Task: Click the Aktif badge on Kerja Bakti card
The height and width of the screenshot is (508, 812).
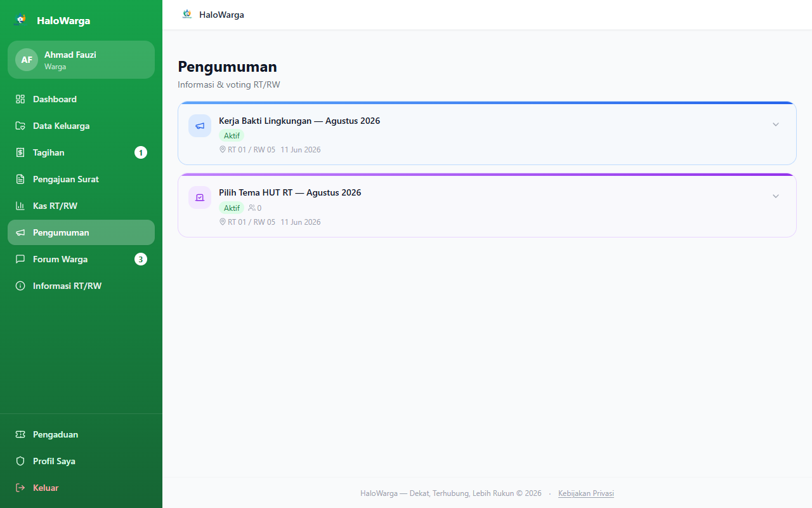Action: (232, 136)
